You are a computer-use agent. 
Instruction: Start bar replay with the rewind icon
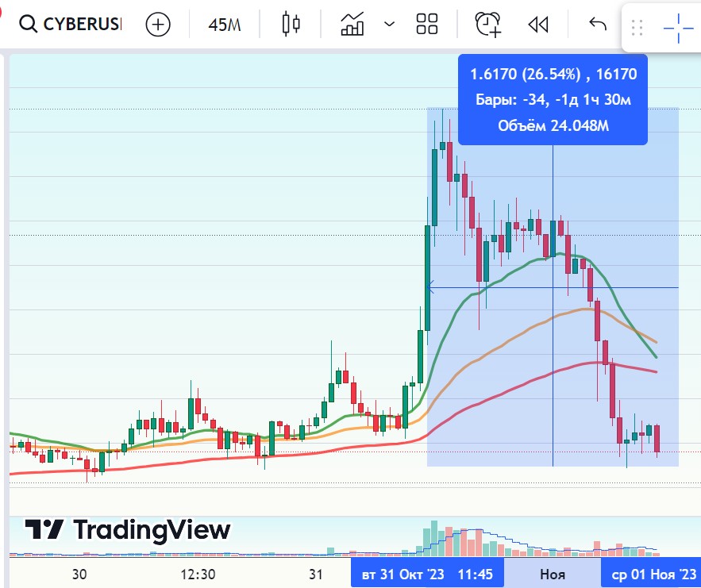[x=538, y=25]
